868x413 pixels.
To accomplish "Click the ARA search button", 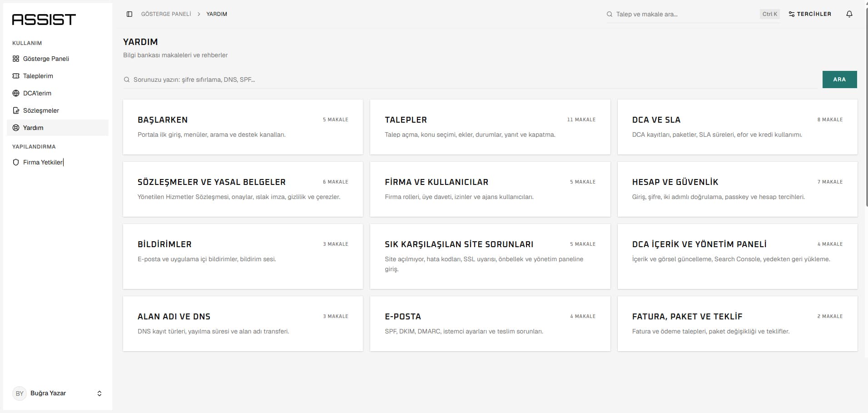I will (839, 80).
